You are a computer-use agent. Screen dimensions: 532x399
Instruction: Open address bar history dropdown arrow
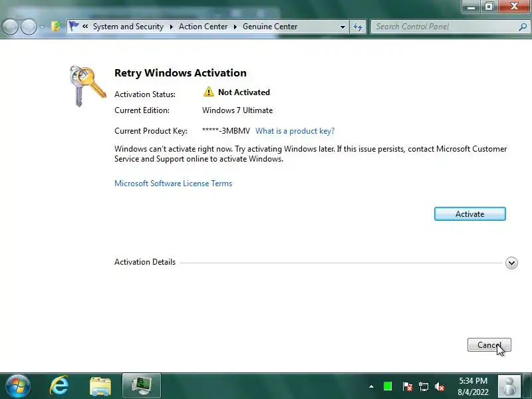pos(342,27)
